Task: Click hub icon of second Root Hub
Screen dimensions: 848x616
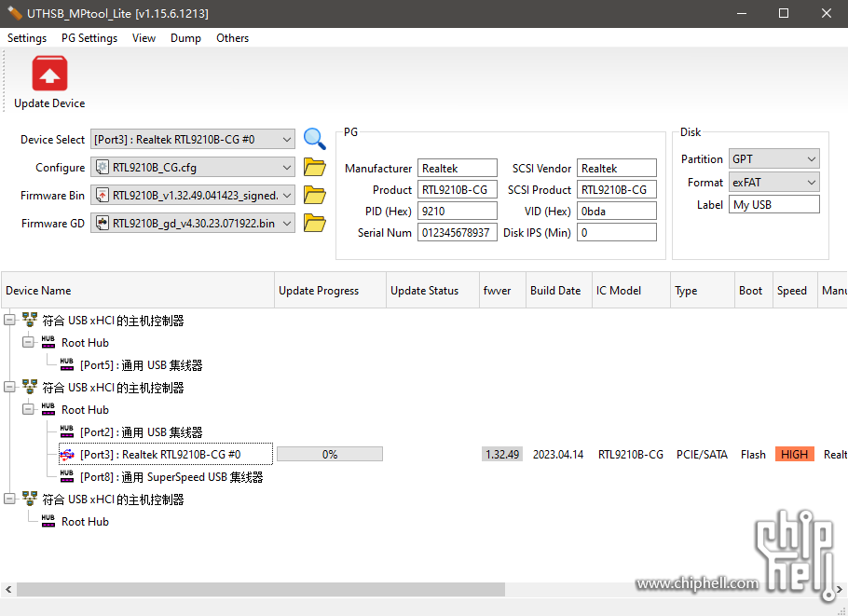Action: 48,409
